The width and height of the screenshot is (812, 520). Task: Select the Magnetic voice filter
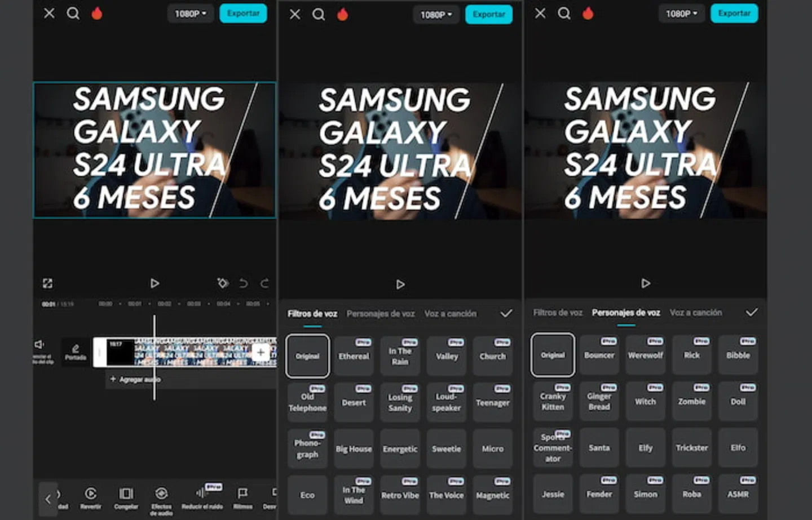click(x=493, y=495)
